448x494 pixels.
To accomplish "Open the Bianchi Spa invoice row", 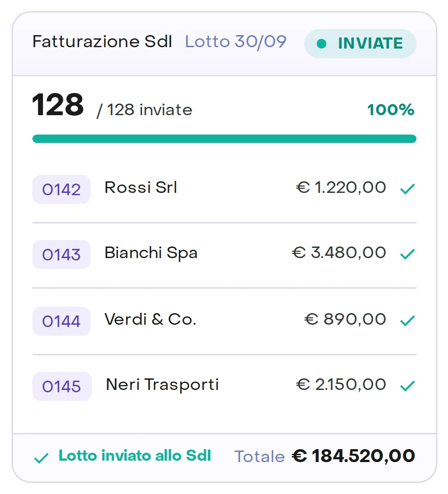I will point(225,254).
